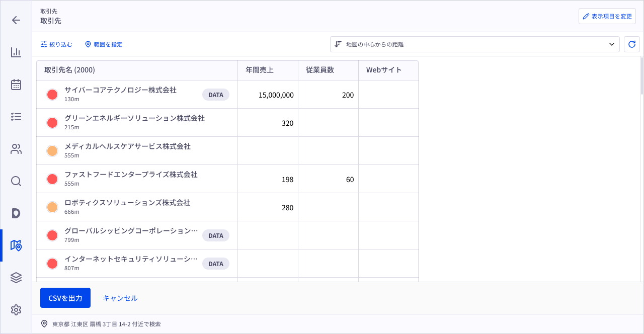Open the layers stack icon
644x334 pixels.
point(16,278)
